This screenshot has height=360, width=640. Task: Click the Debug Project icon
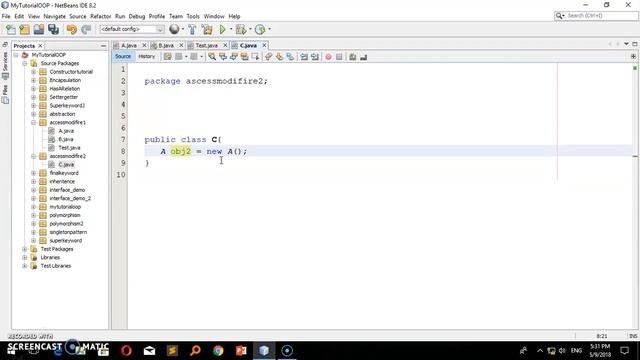(x=241, y=29)
